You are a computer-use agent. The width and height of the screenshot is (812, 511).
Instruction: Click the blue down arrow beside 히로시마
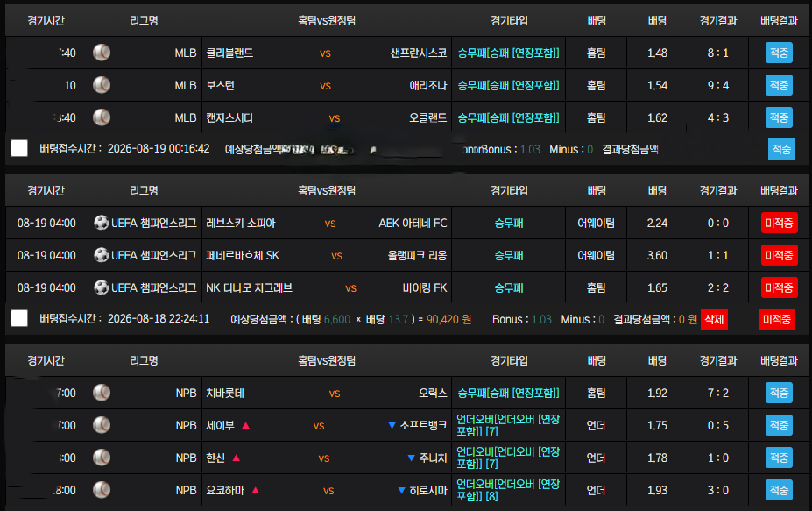tap(401, 491)
